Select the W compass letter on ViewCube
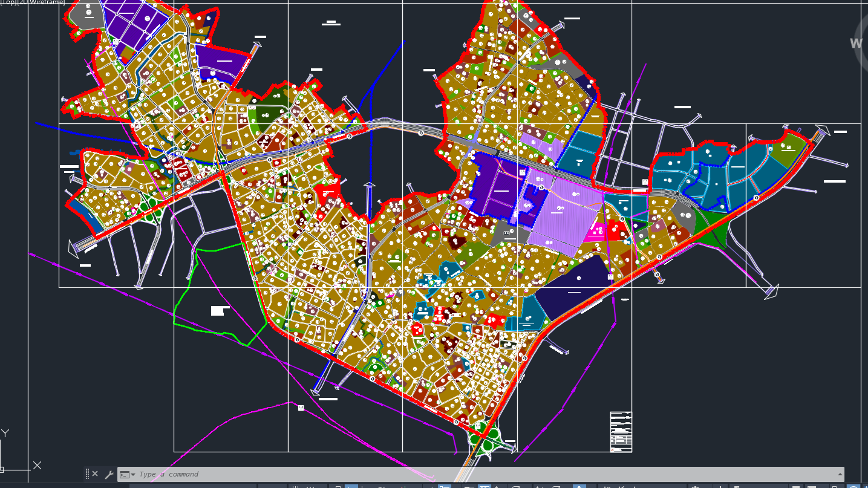 856,44
